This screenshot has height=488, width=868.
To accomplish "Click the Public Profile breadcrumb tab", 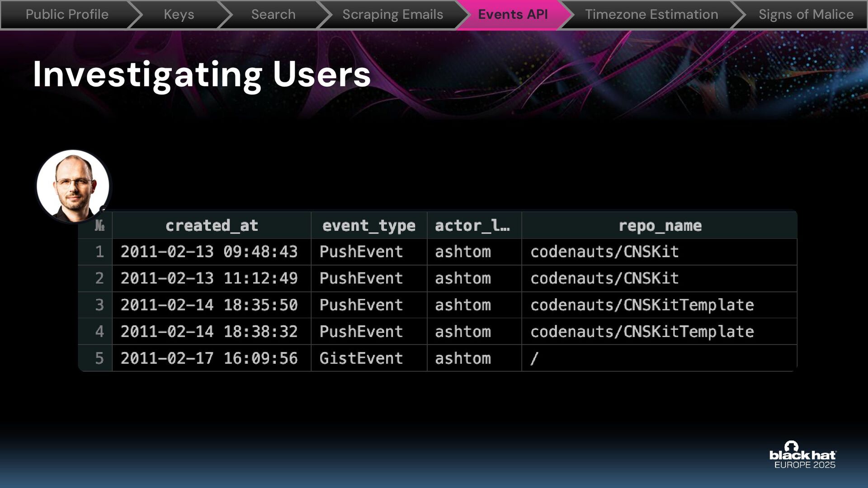I will click(x=67, y=14).
